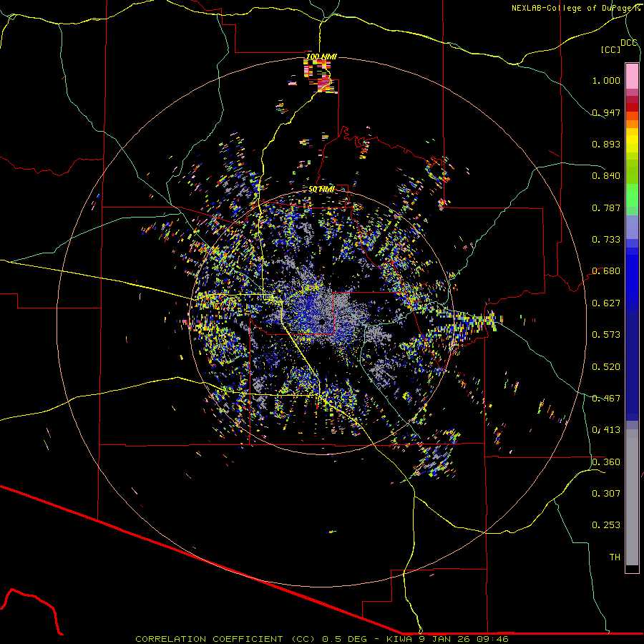
Task: Select the 0.307 legend value
Action: point(606,494)
